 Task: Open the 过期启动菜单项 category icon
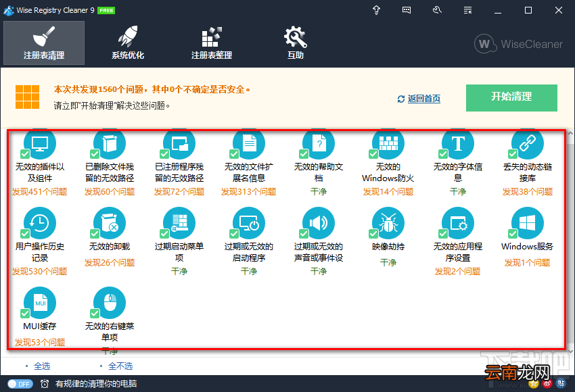click(x=179, y=223)
